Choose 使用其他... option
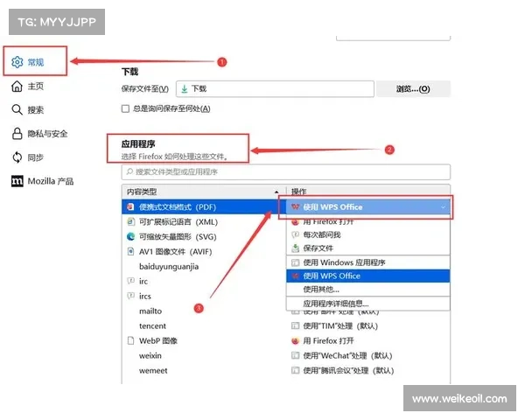Image resolution: width=525 pixels, height=420 pixels. (x=368, y=289)
